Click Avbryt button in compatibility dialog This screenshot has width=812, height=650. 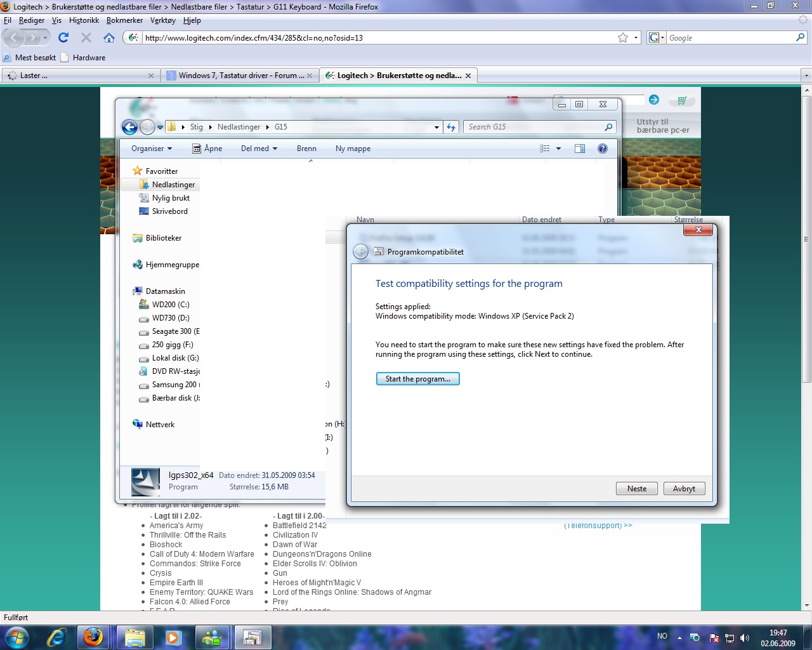click(x=684, y=489)
